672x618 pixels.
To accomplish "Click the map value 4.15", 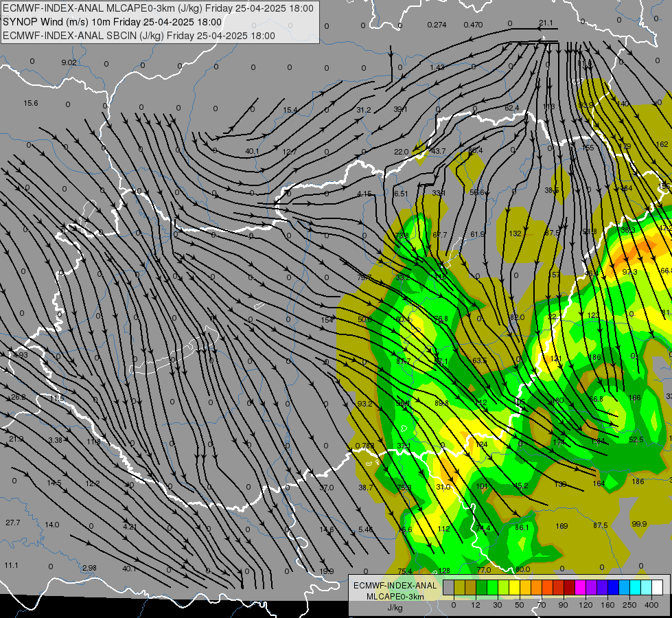I will click(364, 194).
